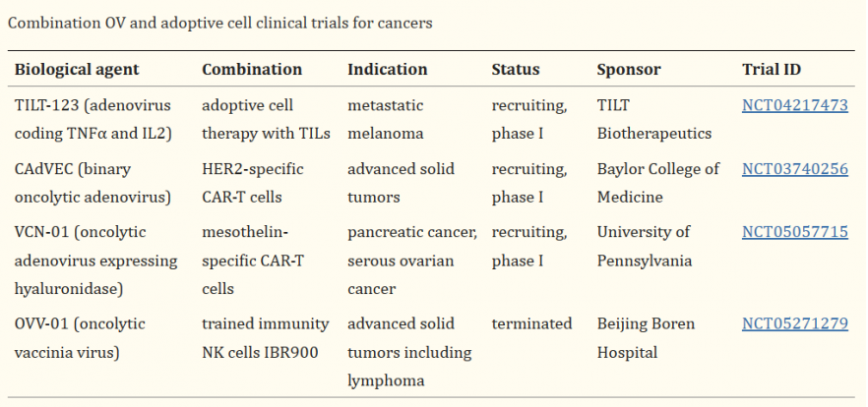Open the NCT05057715 trial link
868x407 pixels.
(x=794, y=233)
